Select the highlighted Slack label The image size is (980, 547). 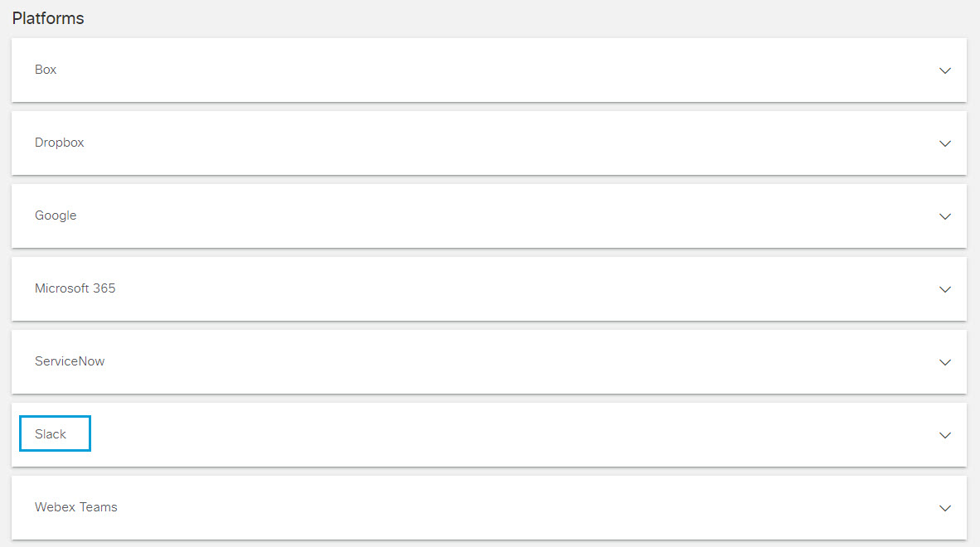pos(55,433)
